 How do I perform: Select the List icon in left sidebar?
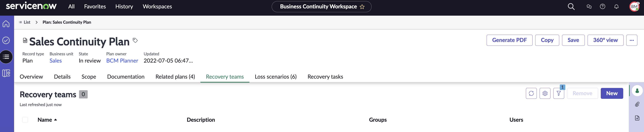pos(6,57)
